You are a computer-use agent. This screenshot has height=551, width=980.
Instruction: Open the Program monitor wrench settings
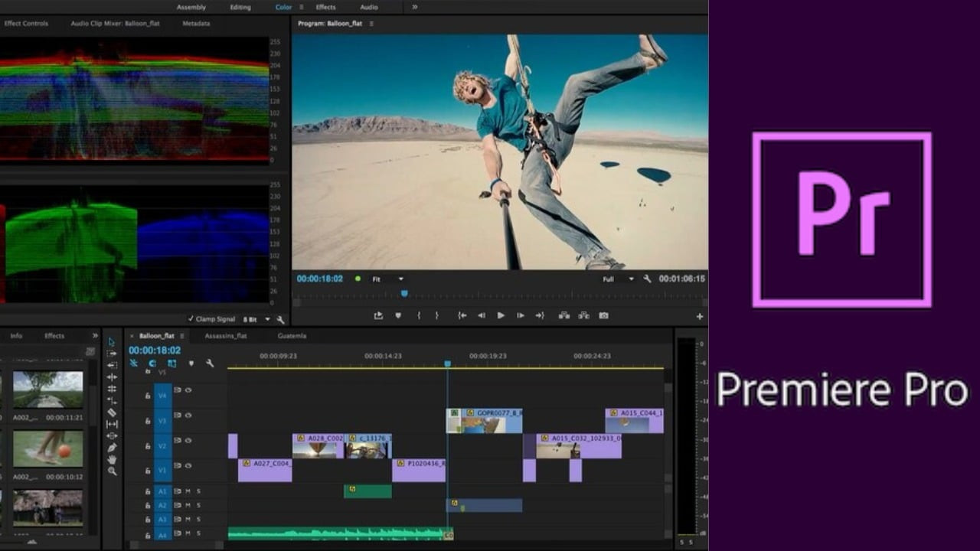pos(647,279)
